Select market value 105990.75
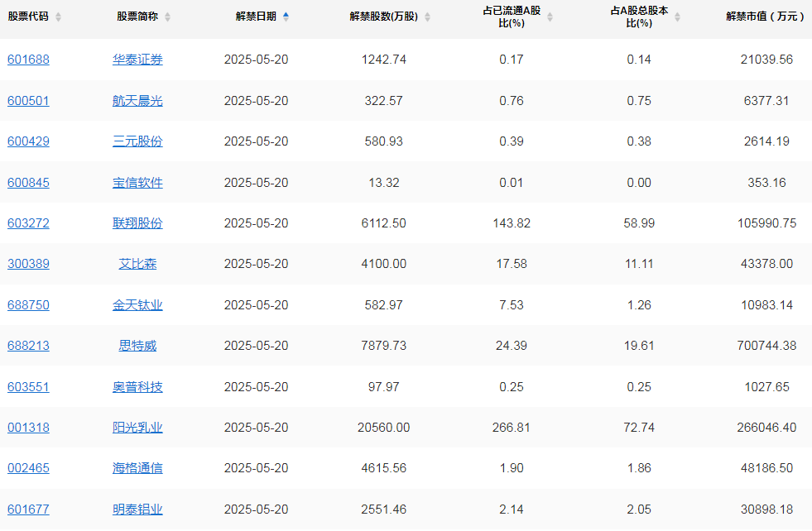 [x=767, y=223]
